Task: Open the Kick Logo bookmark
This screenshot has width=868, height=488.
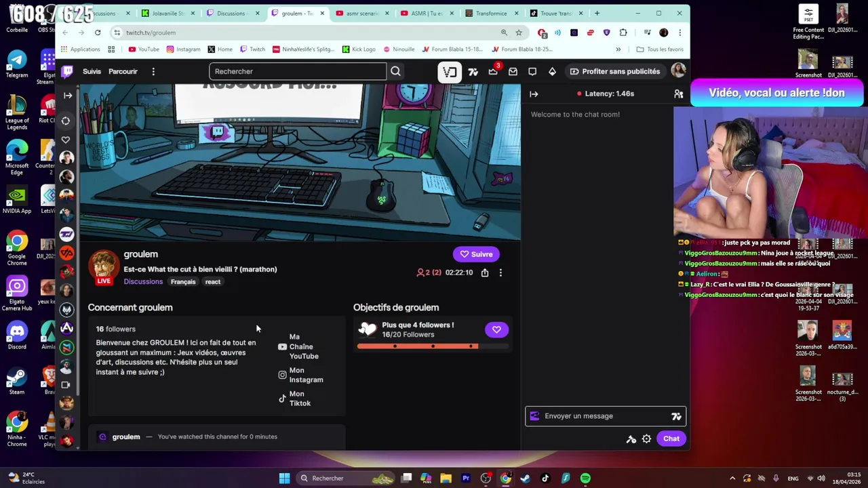Action: click(359, 49)
